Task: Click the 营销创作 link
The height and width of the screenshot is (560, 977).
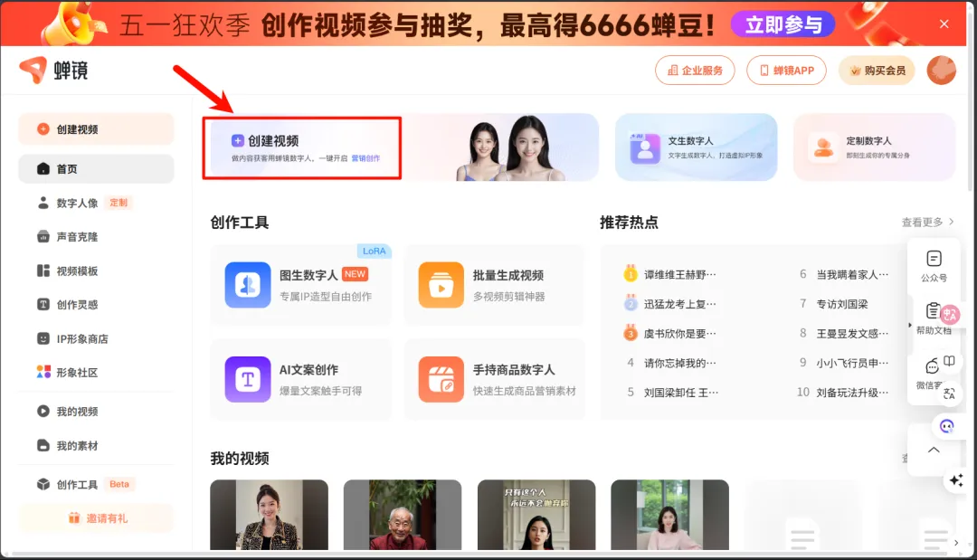Action: pyautogui.click(x=365, y=158)
